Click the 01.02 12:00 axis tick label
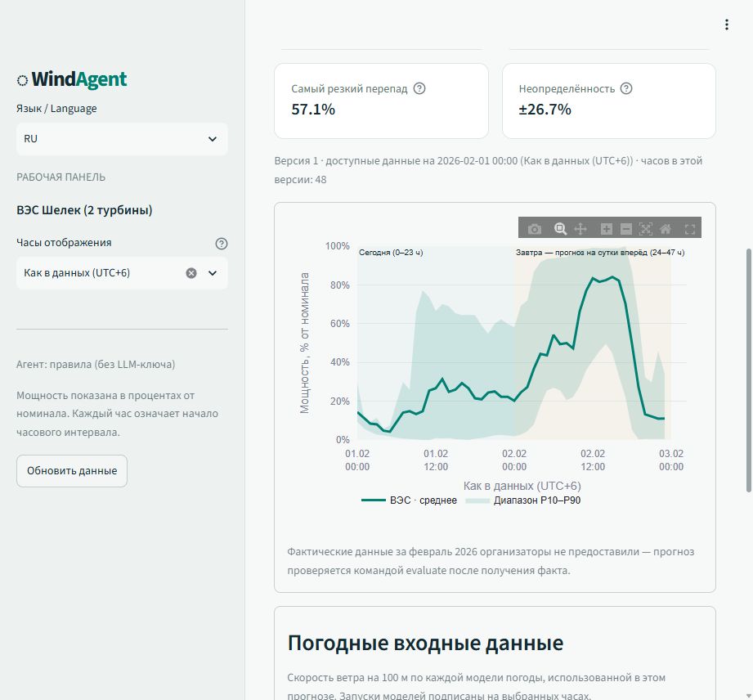Image resolution: width=753 pixels, height=700 pixels. (x=436, y=460)
